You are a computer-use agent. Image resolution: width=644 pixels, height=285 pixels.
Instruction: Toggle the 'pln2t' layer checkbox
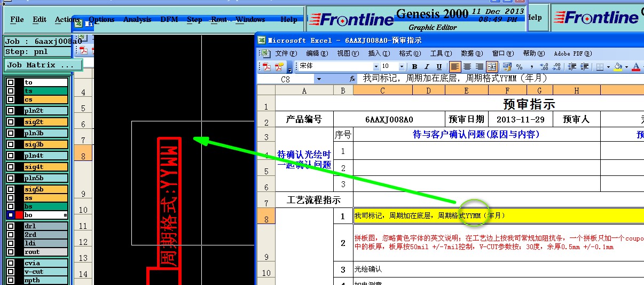point(11,111)
